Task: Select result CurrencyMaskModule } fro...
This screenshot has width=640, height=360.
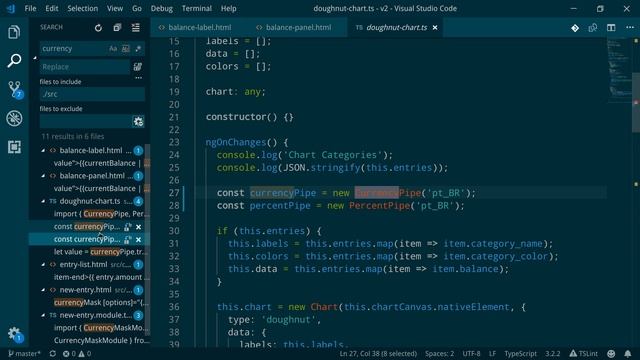Action: click(102, 340)
